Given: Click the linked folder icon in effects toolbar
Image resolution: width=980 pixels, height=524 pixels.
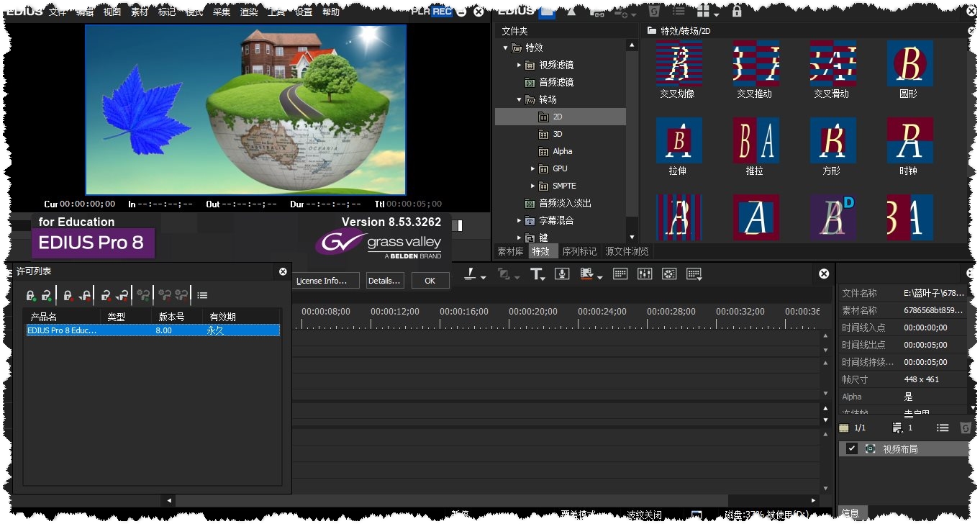Looking at the screenshot, I should pyautogui.click(x=596, y=12).
